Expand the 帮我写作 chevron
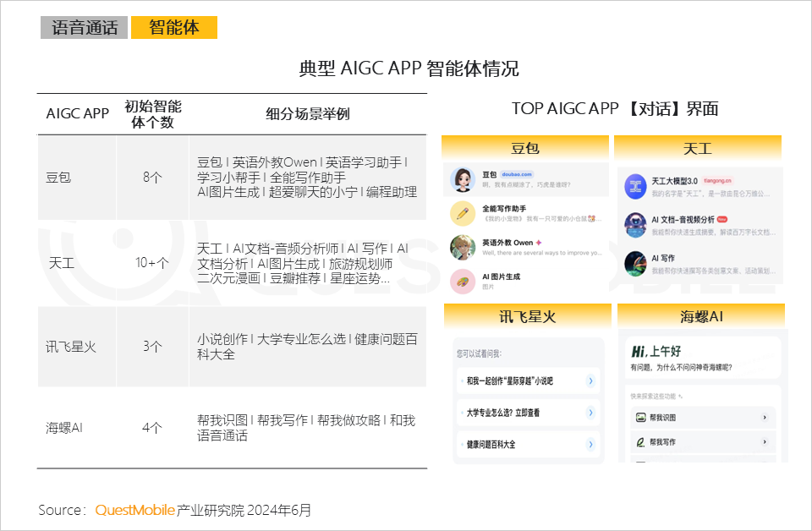Viewport: 812px width, 531px height. (765, 442)
